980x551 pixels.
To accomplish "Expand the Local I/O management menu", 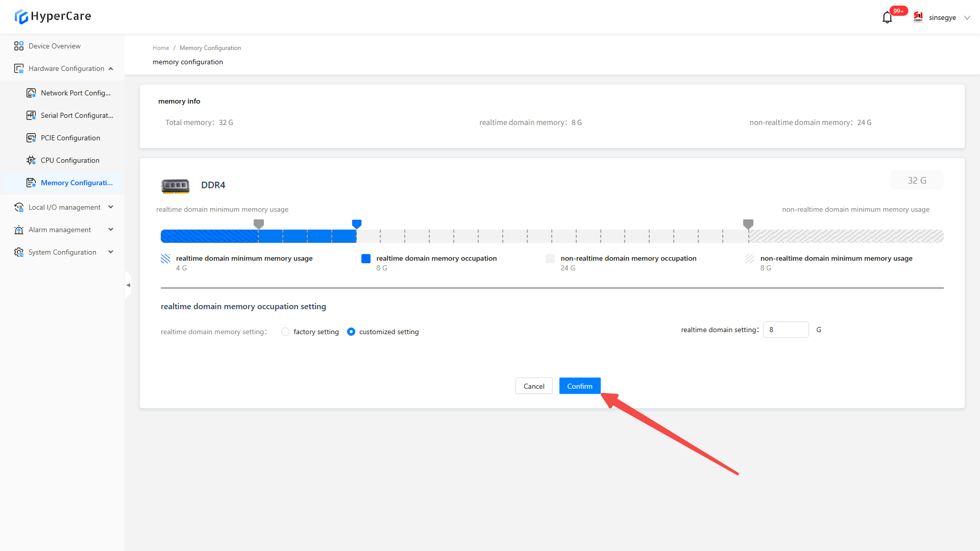I will [111, 207].
